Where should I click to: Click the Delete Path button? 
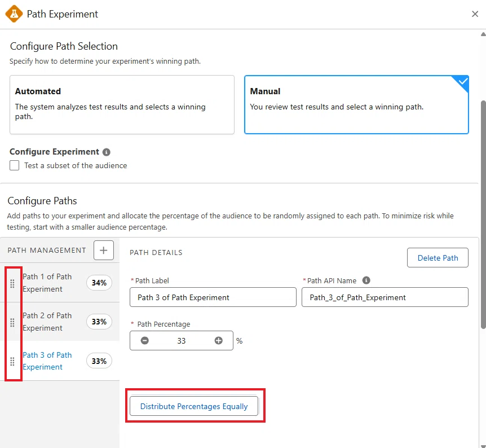pyautogui.click(x=438, y=258)
